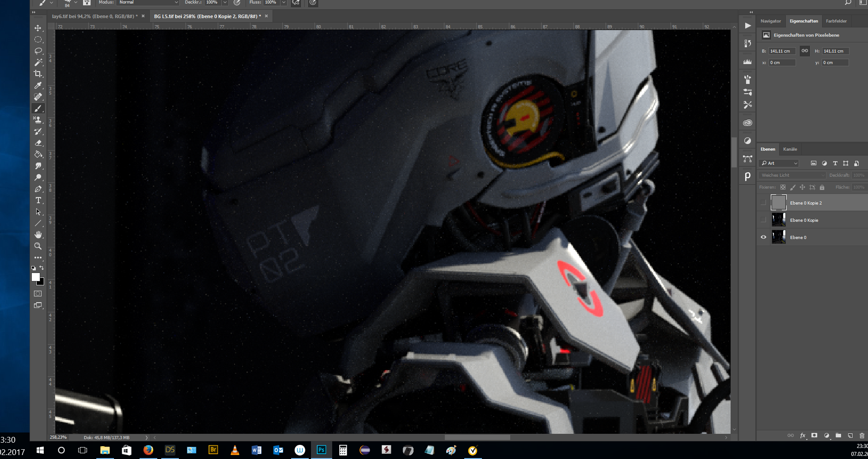The height and width of the screenshot is (459, 868).
Task: Open the brush preset picker dropdown
Action: click(76, 3)
